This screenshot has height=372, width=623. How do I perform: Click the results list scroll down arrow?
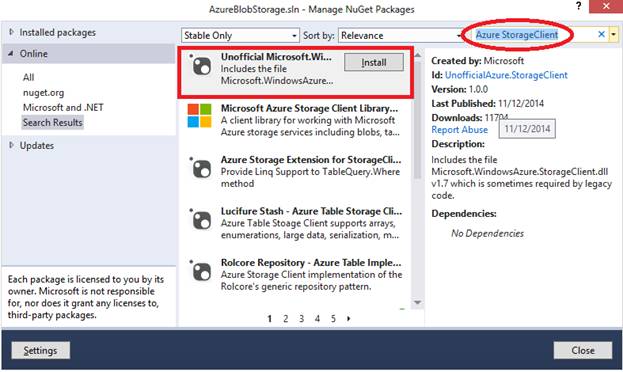point(417,302)
